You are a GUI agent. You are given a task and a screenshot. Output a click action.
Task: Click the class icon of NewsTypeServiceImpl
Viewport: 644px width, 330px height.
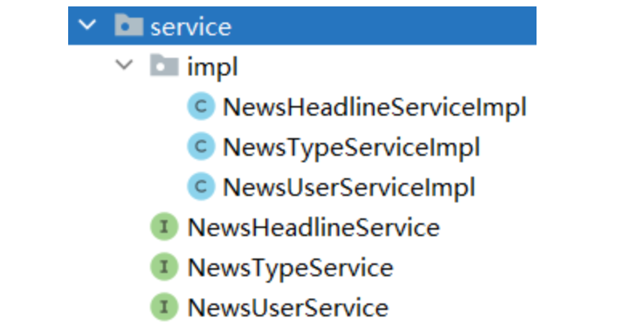click(x=200, y=146)
